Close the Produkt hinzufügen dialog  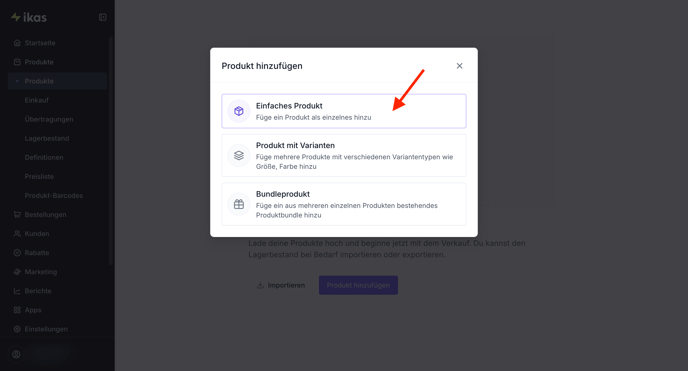pos(459,66)
